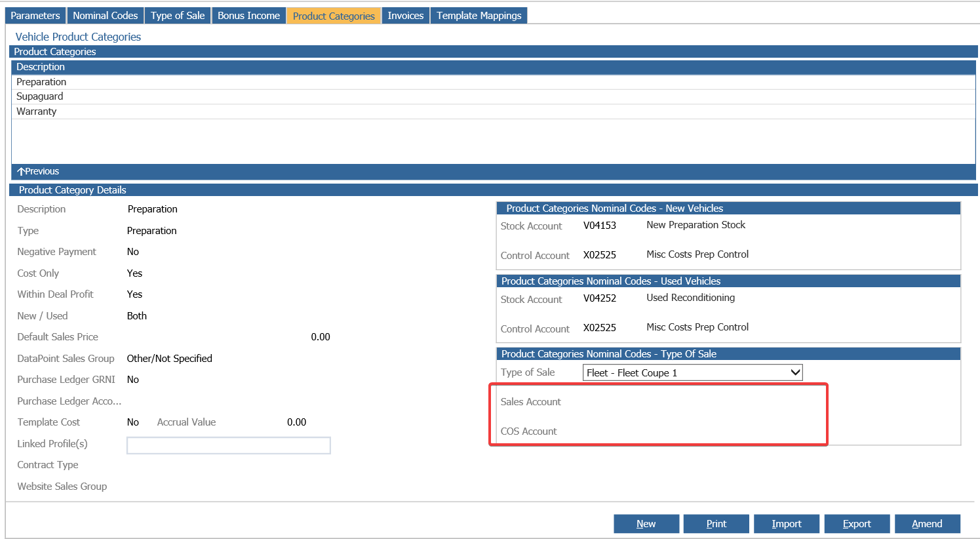Click the Vehicle Product Categories heading
This screenshot has width=980, height=539.
[x=78, y=37]
